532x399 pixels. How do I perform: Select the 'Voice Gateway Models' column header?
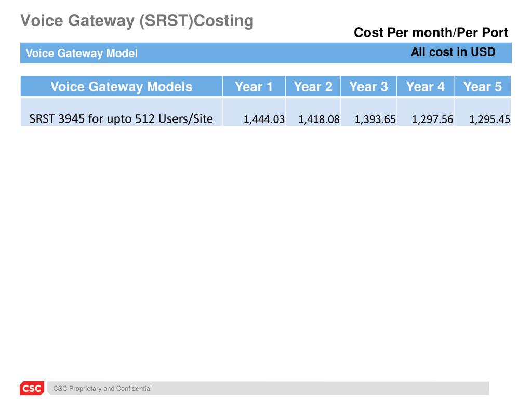(x=122, y=87)
